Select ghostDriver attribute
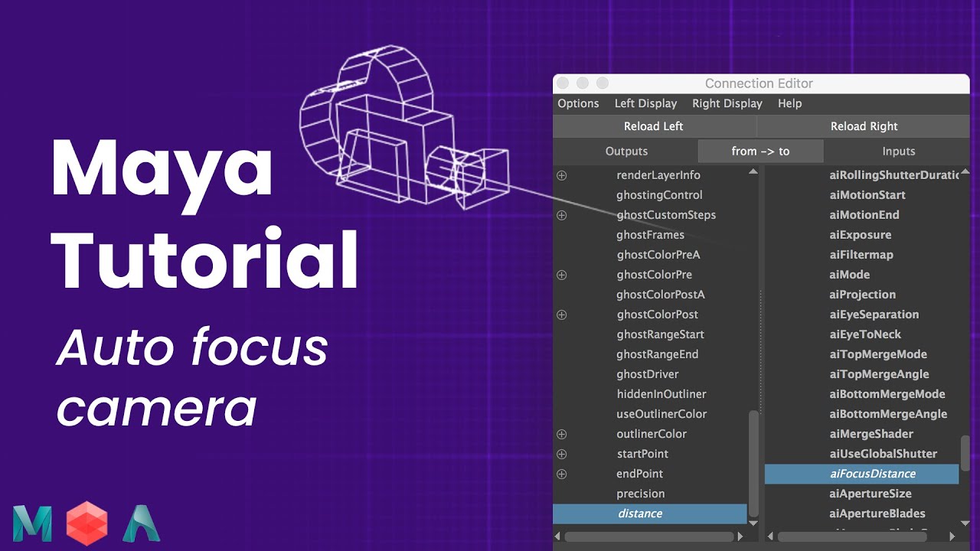 (647, 374)
